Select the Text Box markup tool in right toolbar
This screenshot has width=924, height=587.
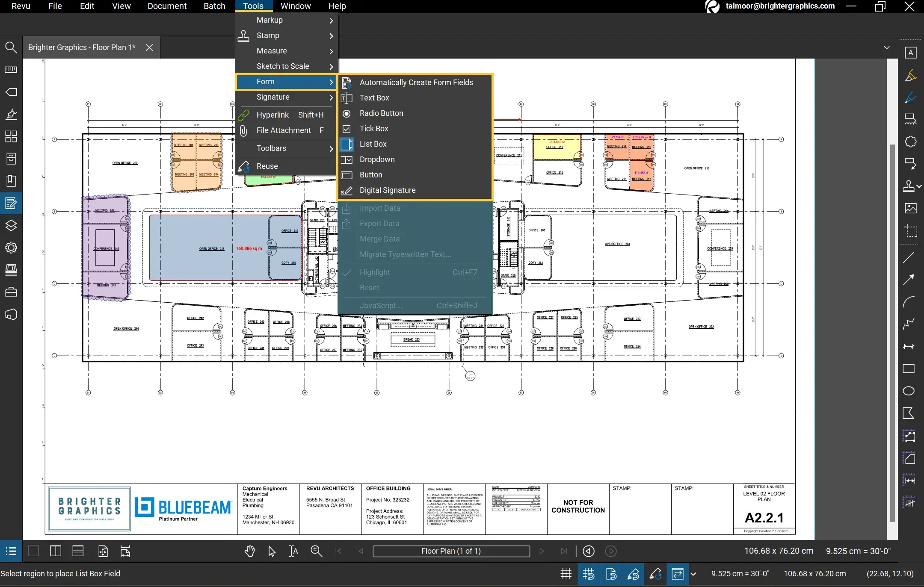(910, 53)
